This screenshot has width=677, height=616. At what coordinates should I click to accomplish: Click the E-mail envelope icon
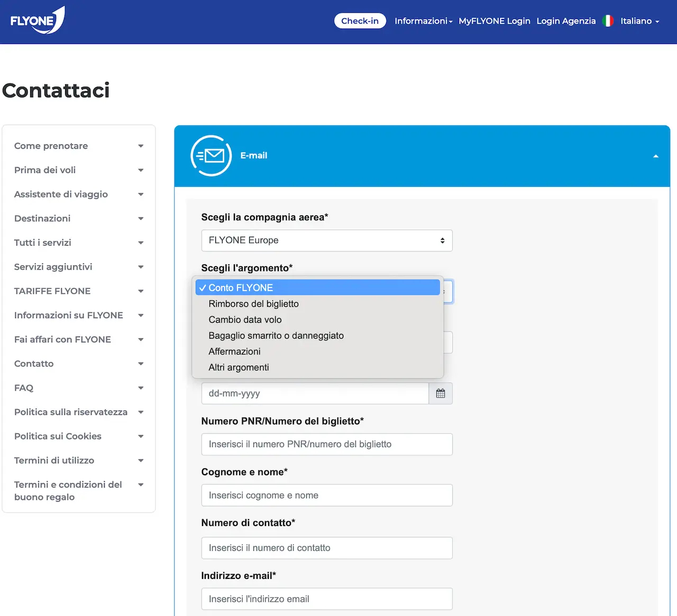[211, 156]
